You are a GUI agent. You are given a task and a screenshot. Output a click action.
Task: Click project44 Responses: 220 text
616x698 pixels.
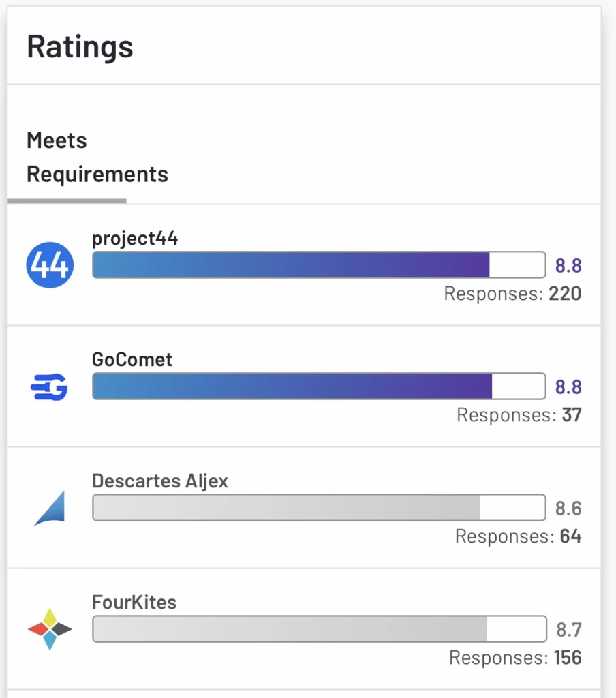pyautogui.click(x=512, y=294)
